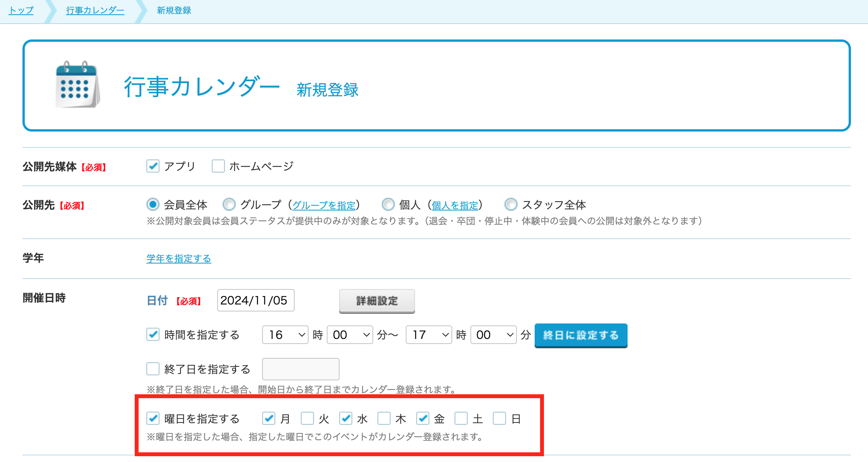This screenshot has width=868, height=462.
Task: Click the 詳細設定 button
Action: point(377,301)
